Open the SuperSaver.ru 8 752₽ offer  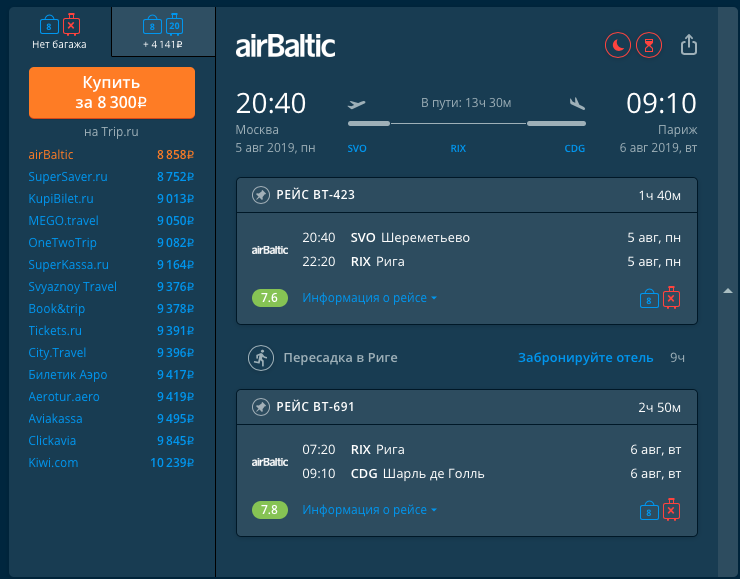pyautogui.click(x=111, y=176)
